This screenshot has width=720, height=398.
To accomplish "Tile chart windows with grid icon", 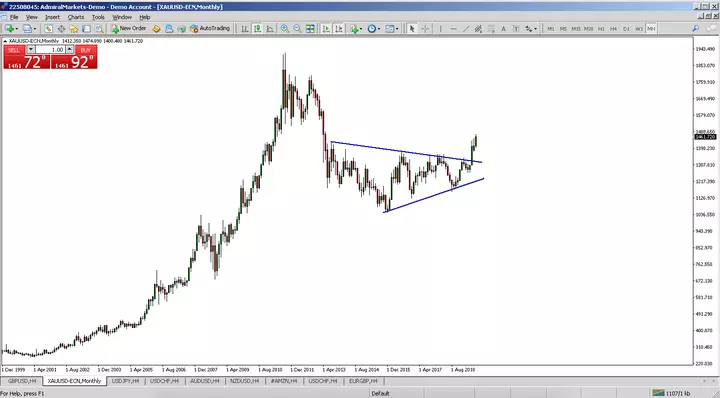I will tap(310, 28).
